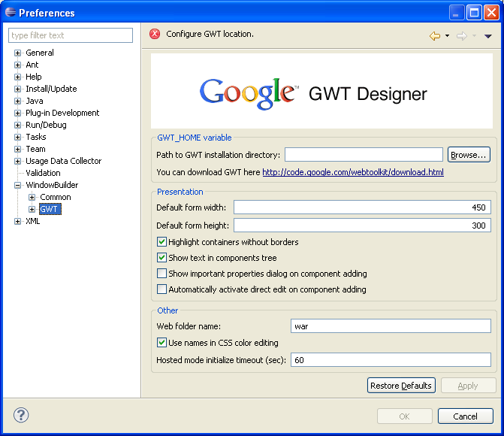Click the GWT installation directory path field
The width and height of the screenshot is (504, 436).
click(364, 155)
